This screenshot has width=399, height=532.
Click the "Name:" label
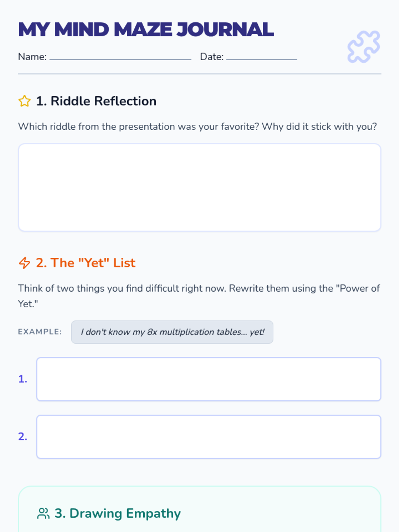[x=32, y=57]
